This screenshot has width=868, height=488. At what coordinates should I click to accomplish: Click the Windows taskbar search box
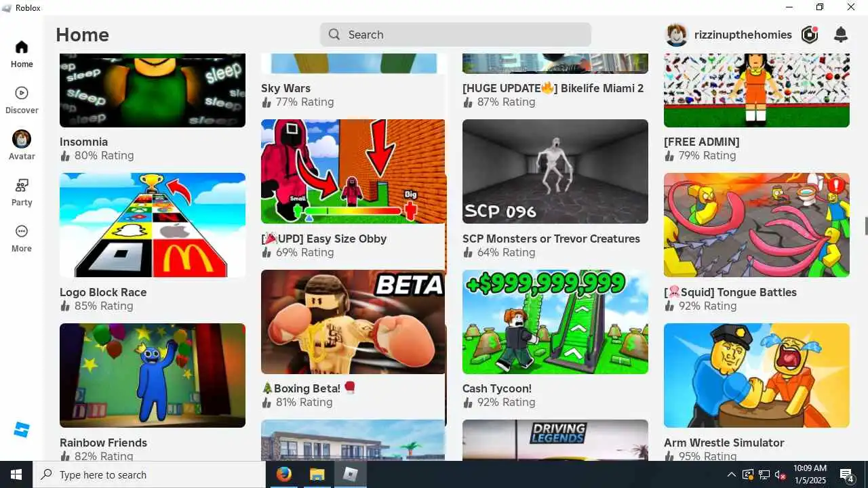coord(149,474)
